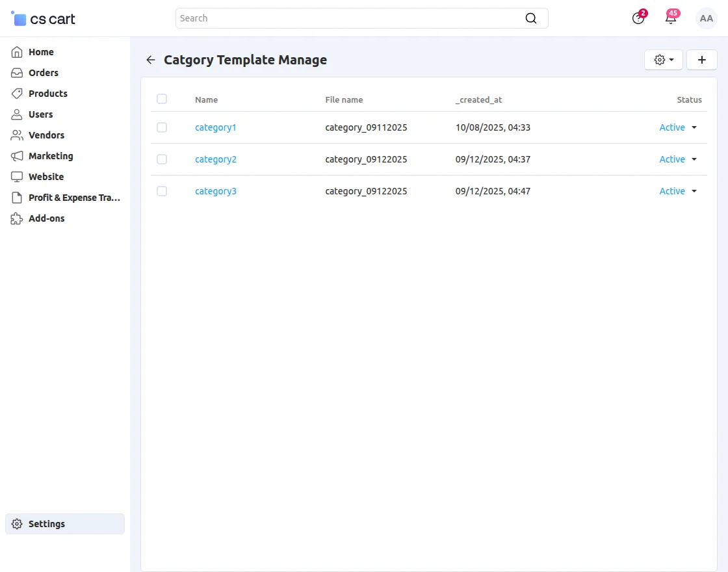The width and height of the screenshot is (728, 572).
Task: Check the select-all checkbox in table header
Action: coord(162,99)
